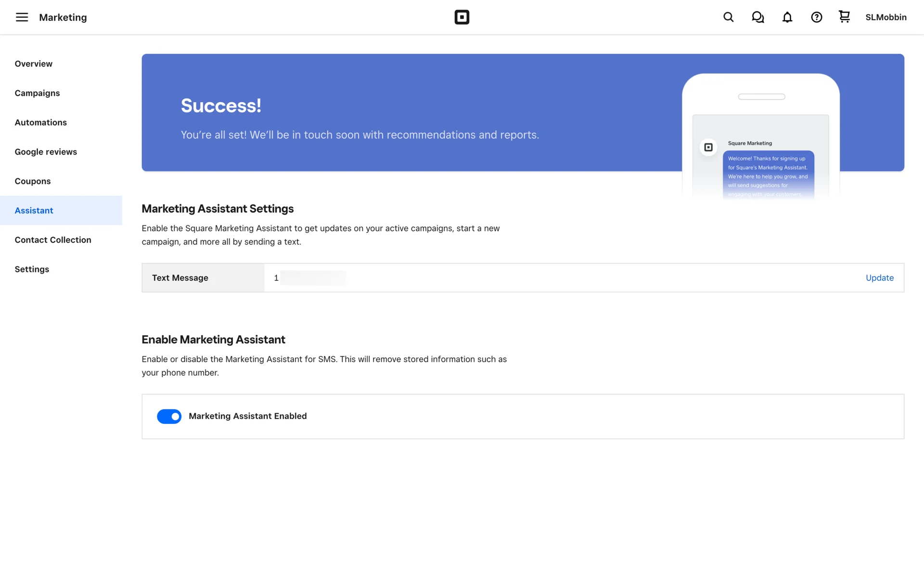Open the SLMobbin account menu
Image resolution: width=924 pixels, height=578 pixels.
coord(885,17)
